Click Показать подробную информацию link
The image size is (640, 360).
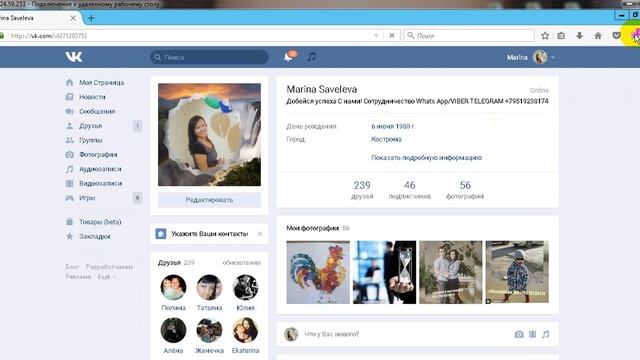pyautogui.click(x=426, y=158)
